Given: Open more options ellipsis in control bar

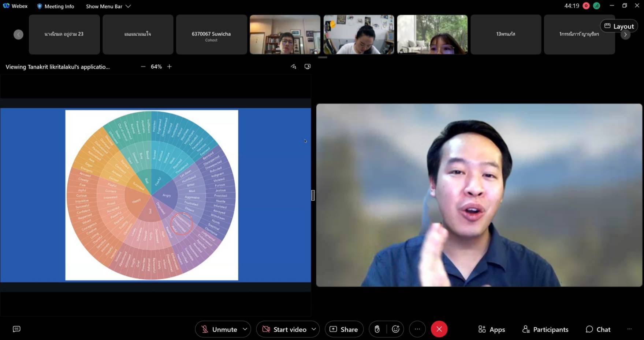Looking at the screenshot, I should pyautogui.click(x=417, y=329).
